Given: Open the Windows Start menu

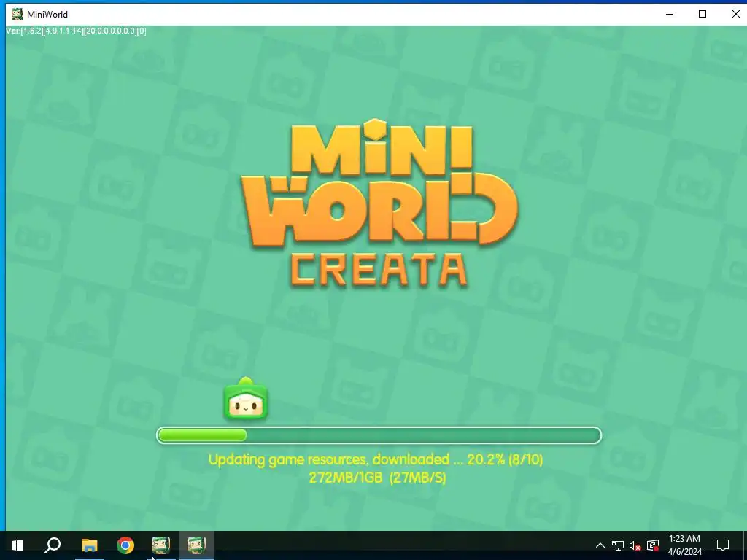Looking at the screenshot, I should [18, 545].
